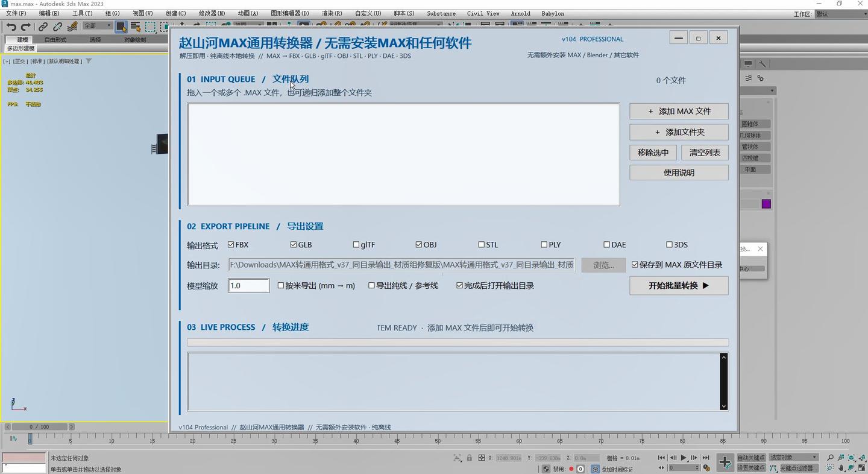Click the absolute transform mode icon
The image size is (868, 474).
[x=482, y=458]
